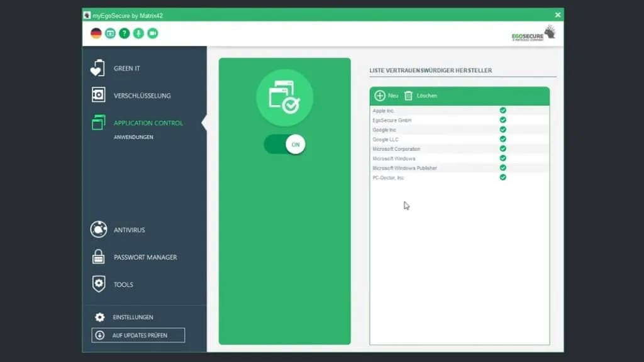
Task: Open the Tools section
Action: click(124, 285)
